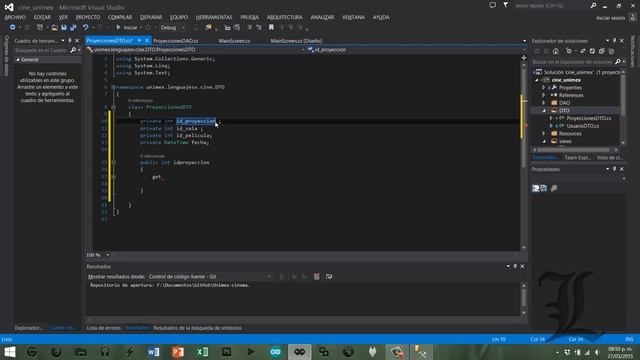The image size is (640, 360).
Task: Open Resultados de la búsqueda de símbolos tab
Action: (x=198, y=328)
